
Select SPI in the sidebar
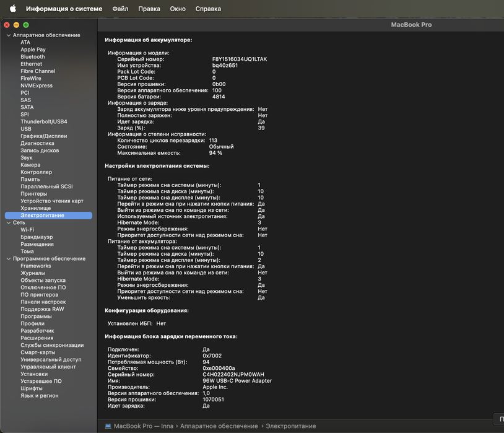click(25, 115)
